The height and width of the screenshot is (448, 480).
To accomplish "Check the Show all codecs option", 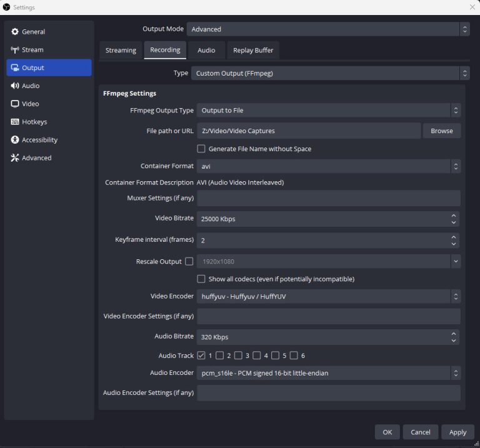I will (x=201, y=279).
